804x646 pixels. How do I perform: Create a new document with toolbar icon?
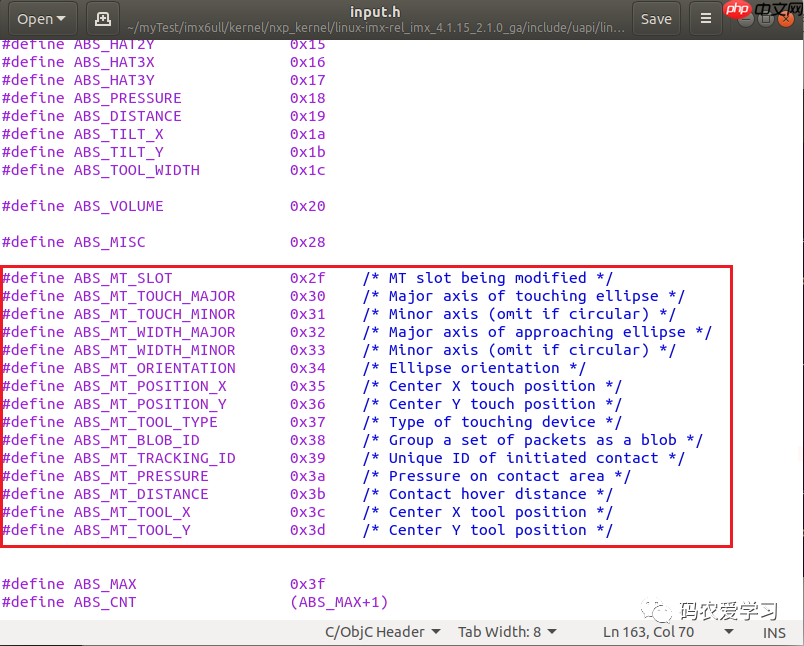pos(103,19)
